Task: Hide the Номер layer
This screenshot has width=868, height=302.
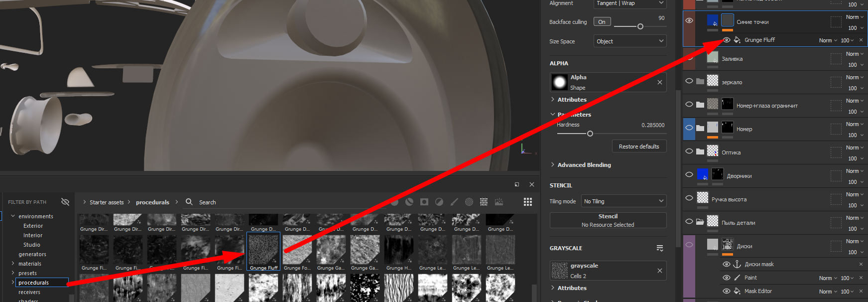Action: pyautogui.click(x=689, y=128)
